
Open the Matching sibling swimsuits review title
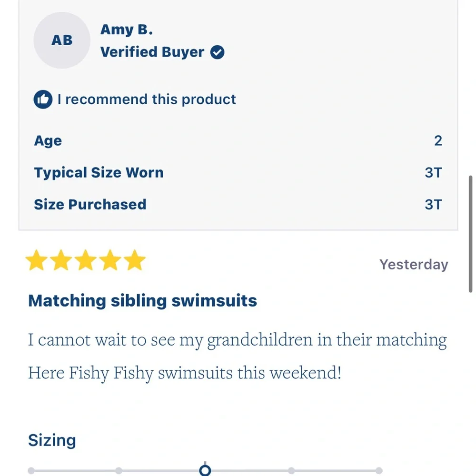[x=142, y=301]
